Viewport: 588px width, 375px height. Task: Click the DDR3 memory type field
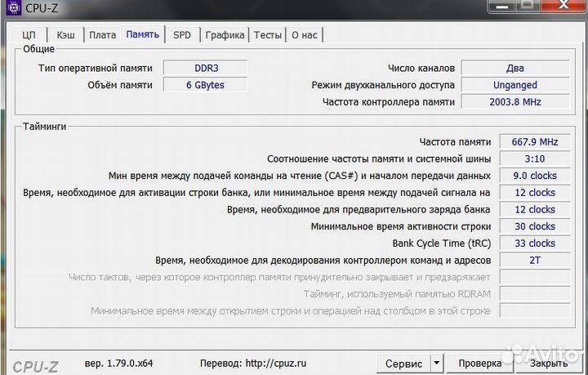pyautogui.click(x=206, y=69)
